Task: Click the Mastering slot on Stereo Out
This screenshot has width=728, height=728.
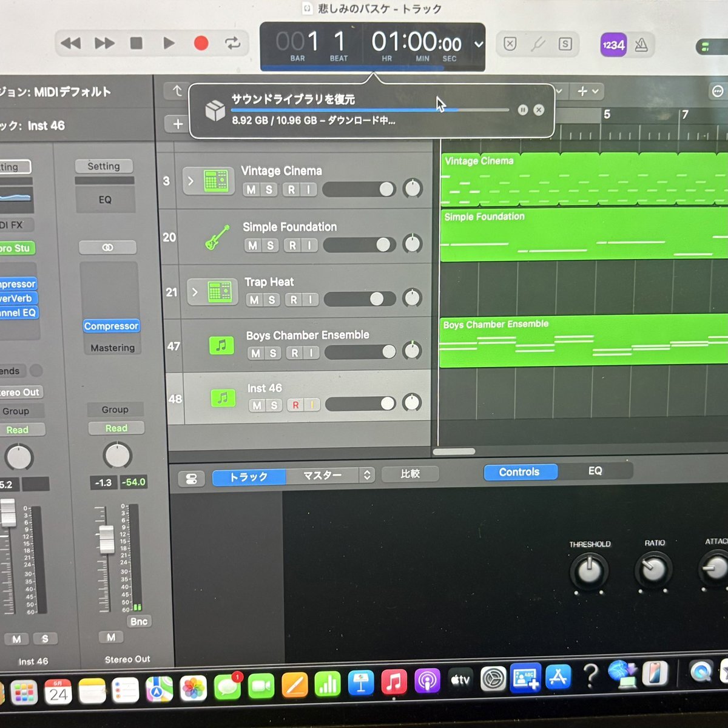Action: [113, 348]
